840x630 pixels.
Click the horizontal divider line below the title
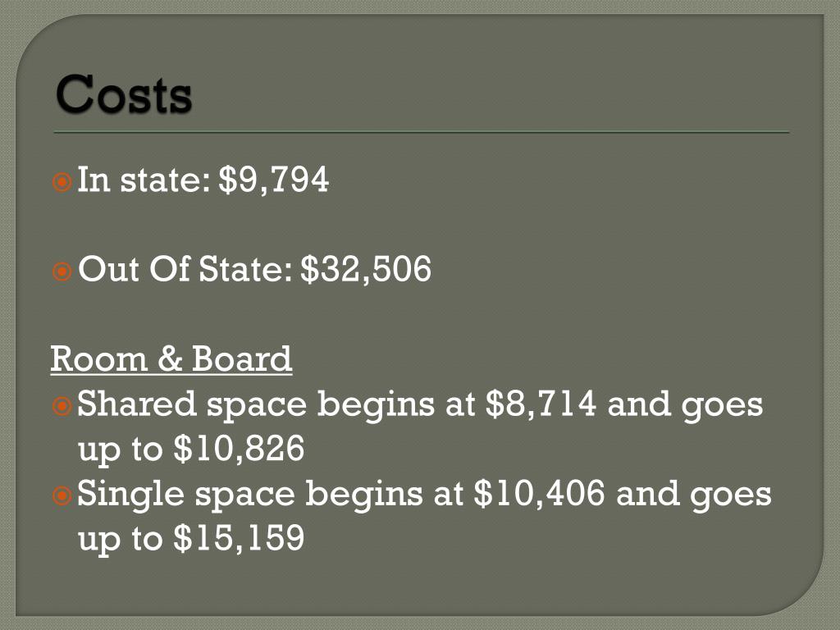(421, 132)
